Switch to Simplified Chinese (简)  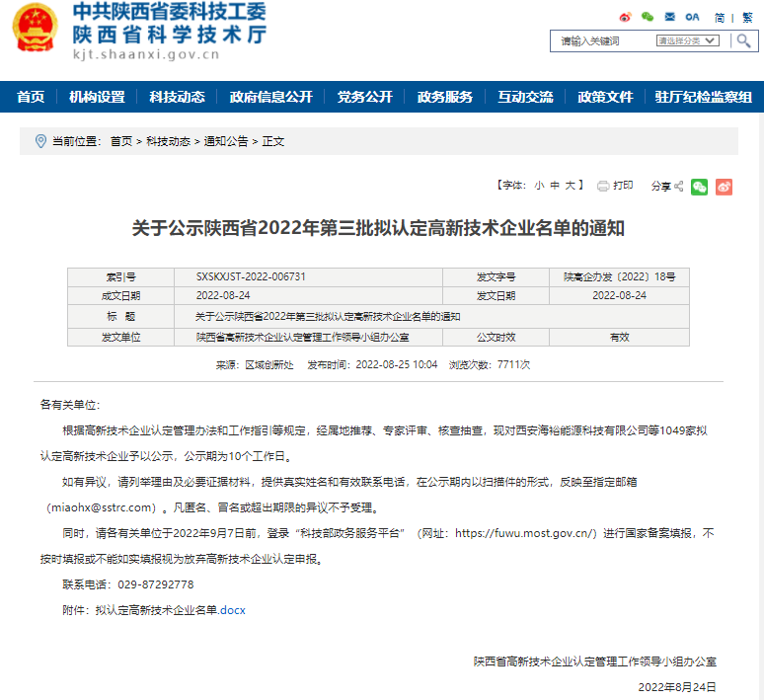[720, 18]
